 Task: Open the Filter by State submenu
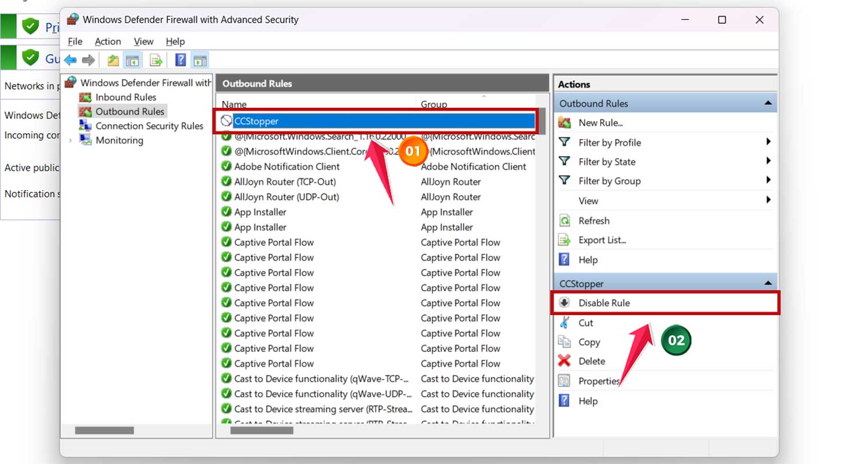[x=768, y=161]
